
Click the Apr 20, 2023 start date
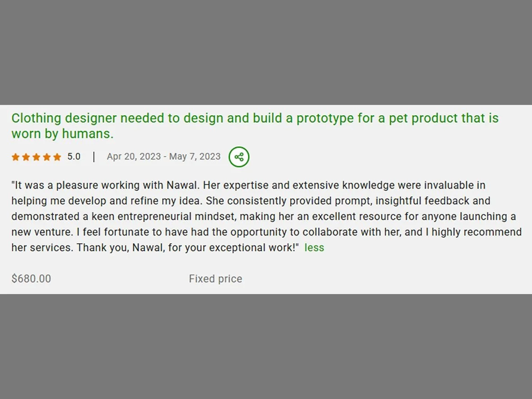134,156
